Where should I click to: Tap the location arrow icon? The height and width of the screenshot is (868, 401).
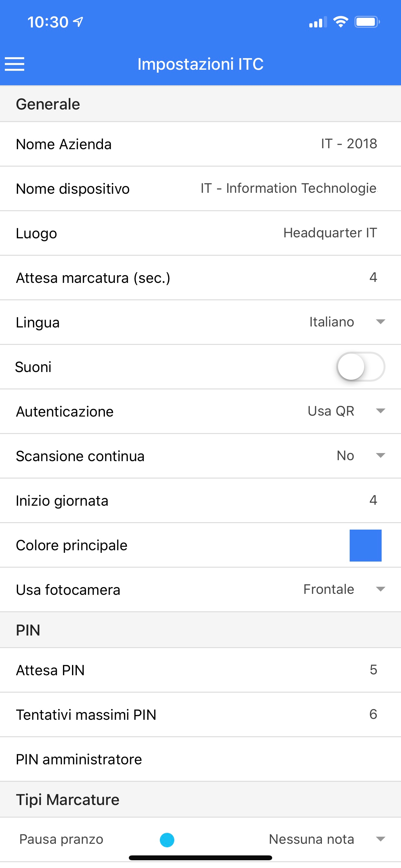[x=78, y=22]
